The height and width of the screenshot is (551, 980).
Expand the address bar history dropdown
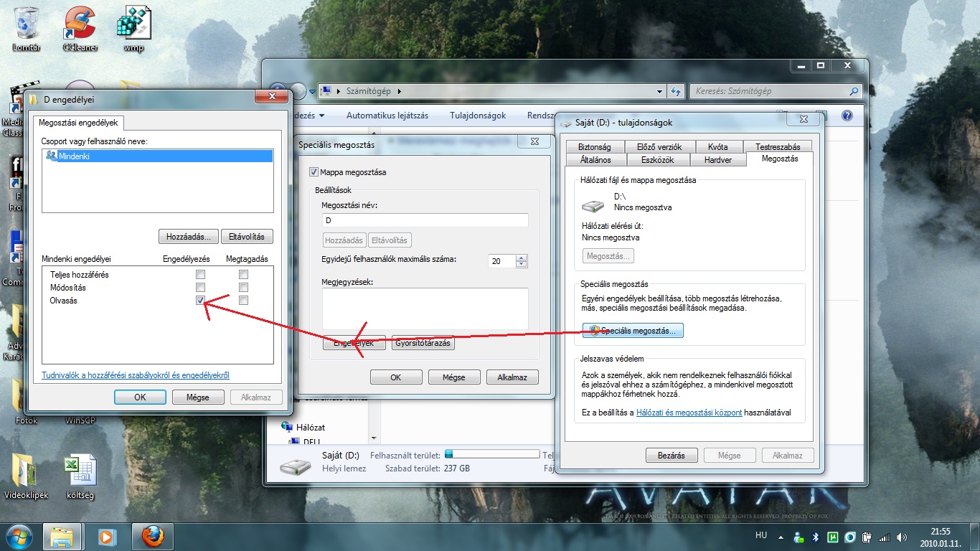coord(660,92)
